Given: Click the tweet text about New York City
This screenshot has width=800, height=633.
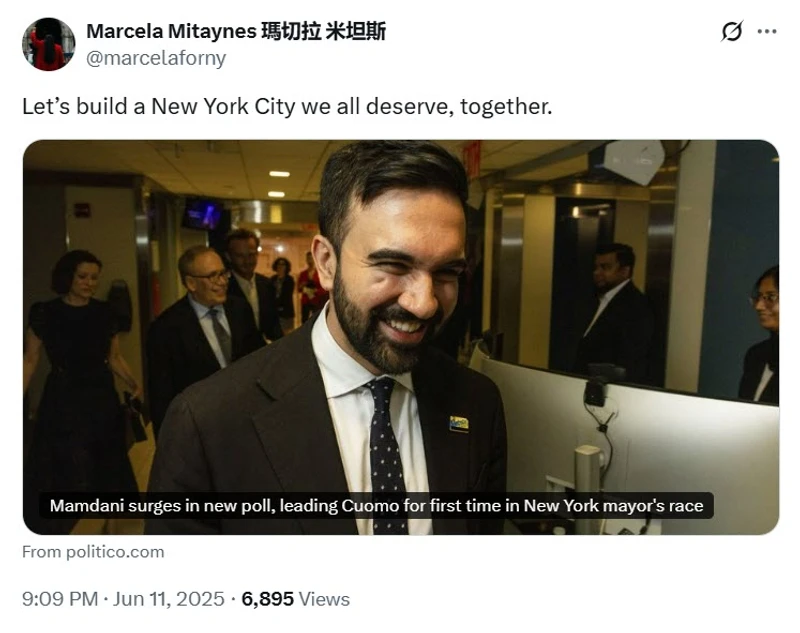Looking at the screenshot, I should click(x=287, y=107).
